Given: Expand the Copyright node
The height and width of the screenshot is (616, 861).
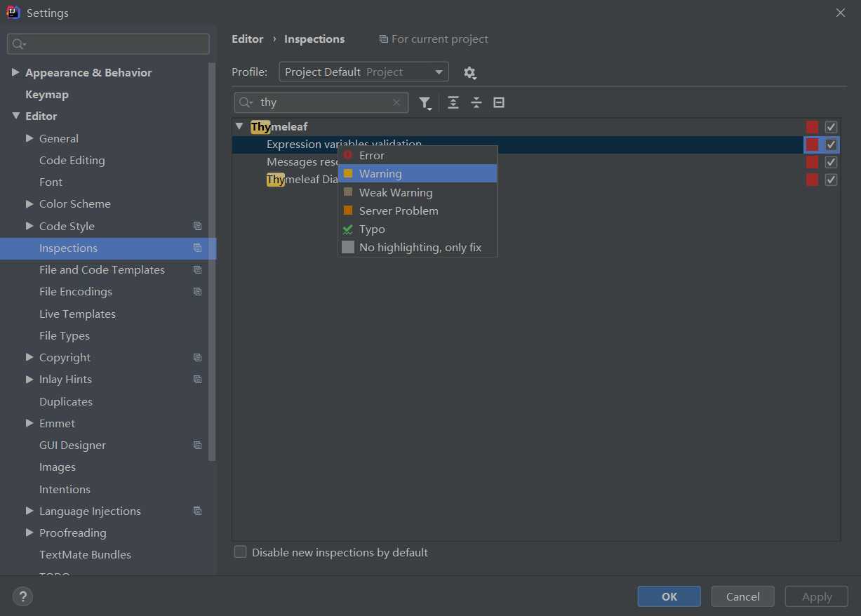Looking at the screenshot, I should [29, 356].
